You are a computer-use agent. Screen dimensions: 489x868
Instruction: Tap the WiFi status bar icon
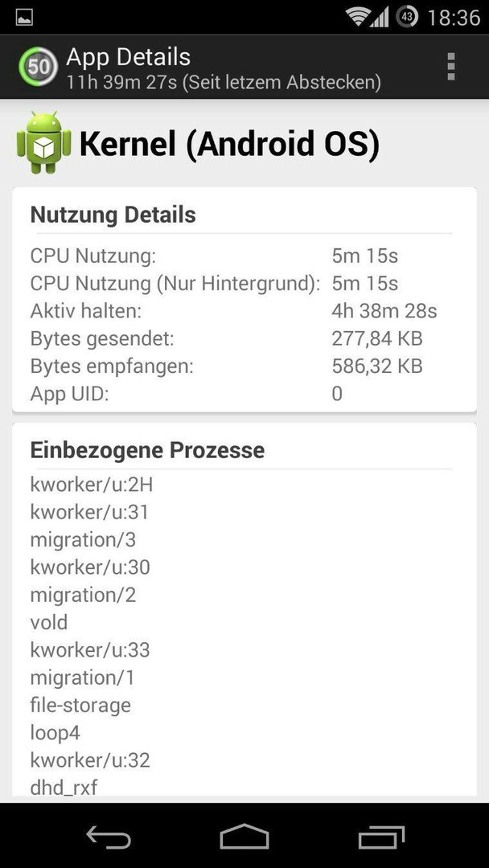tap(357, 17)
